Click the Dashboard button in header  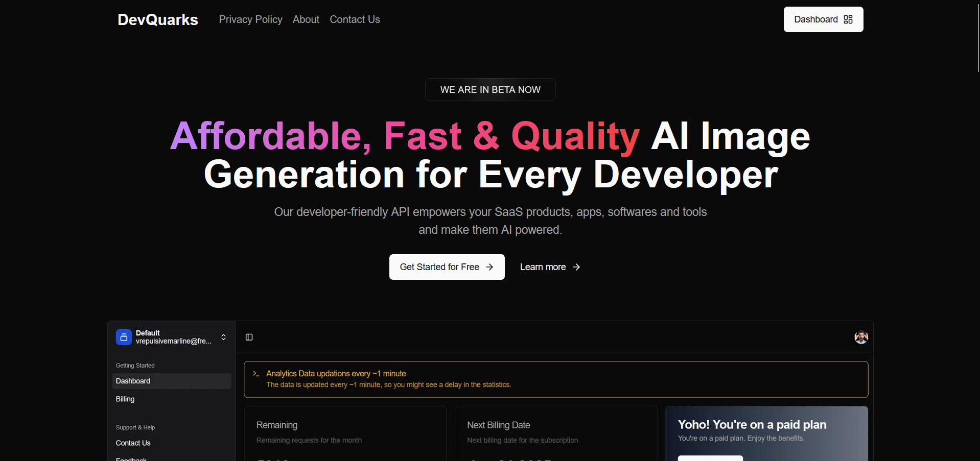[x=823, y=19]
